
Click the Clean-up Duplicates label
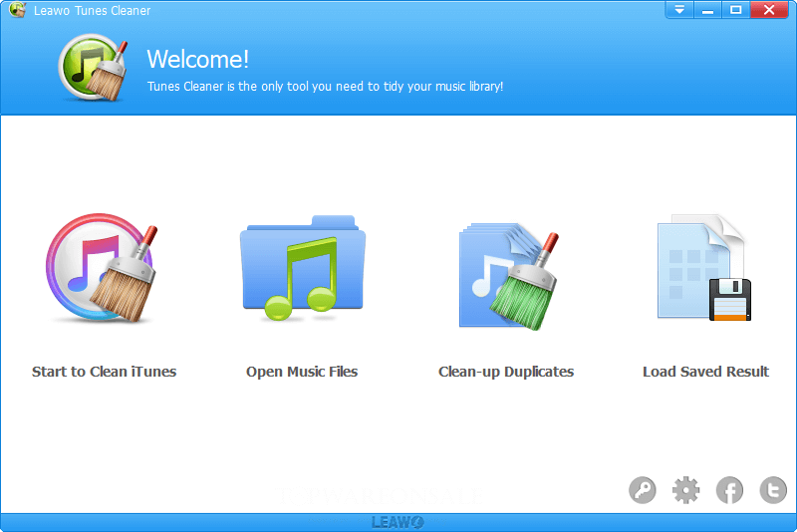[x=506, y=372]
